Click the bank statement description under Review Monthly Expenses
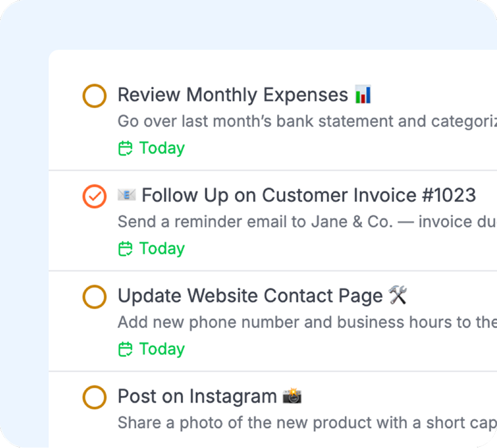Viewport: 497px width, 448px height. pyautogui.click(x=271, y=121)
